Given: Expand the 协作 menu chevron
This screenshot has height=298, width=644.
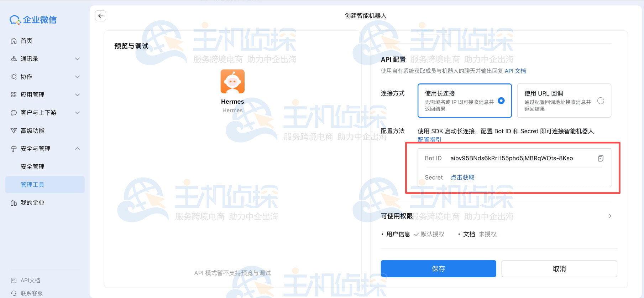Looking at the screenshot, I should pyautogui.click(x=77, y=77).
